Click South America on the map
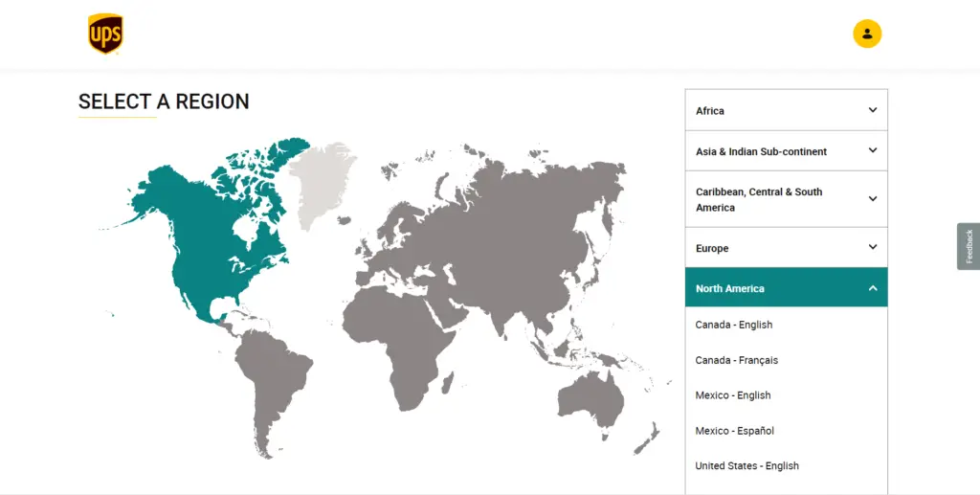This screenshot has height=495, width=980. tap(272, 388)
